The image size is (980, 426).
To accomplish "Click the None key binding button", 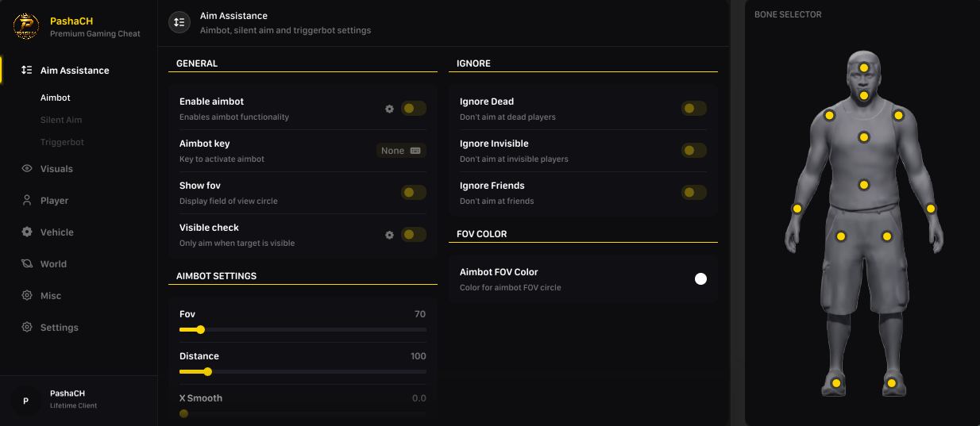I will 401,151.
